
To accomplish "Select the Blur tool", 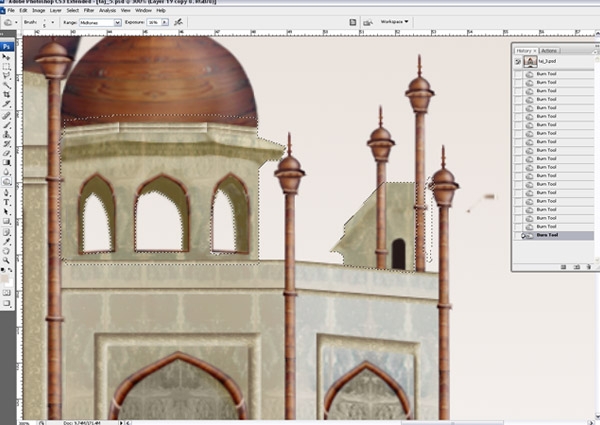I will click(6, 172).
